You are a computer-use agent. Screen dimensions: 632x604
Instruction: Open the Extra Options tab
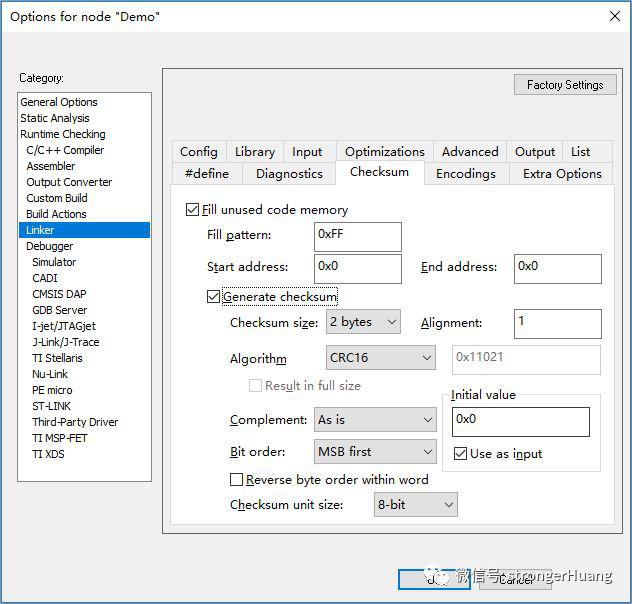(562, 174)
